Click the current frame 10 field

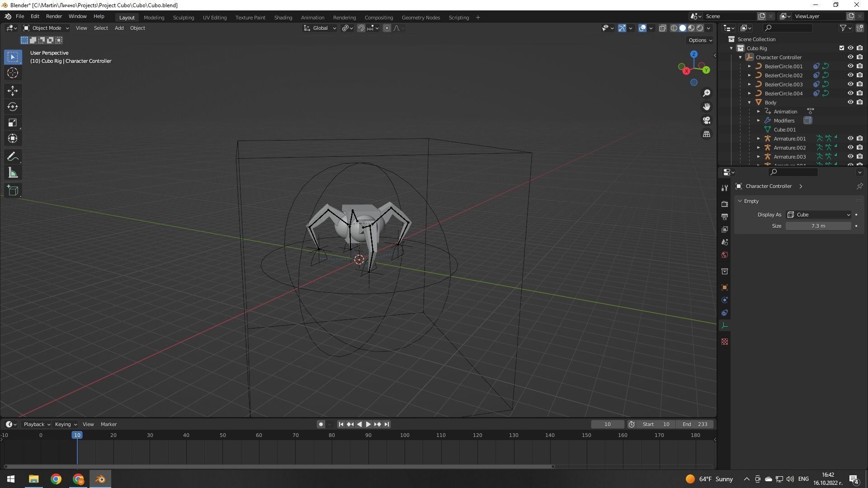coord(607,424)
